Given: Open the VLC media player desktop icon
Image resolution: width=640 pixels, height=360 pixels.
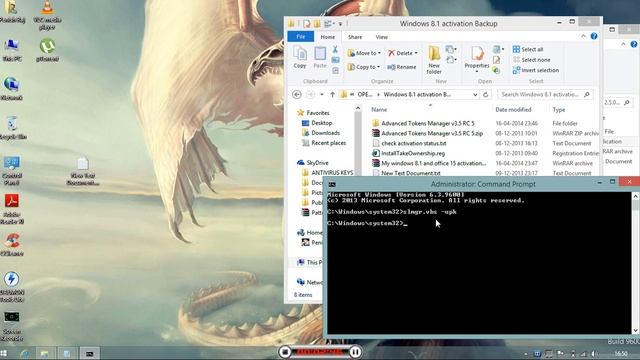Looking at the screenshot, I should [47, 16].
